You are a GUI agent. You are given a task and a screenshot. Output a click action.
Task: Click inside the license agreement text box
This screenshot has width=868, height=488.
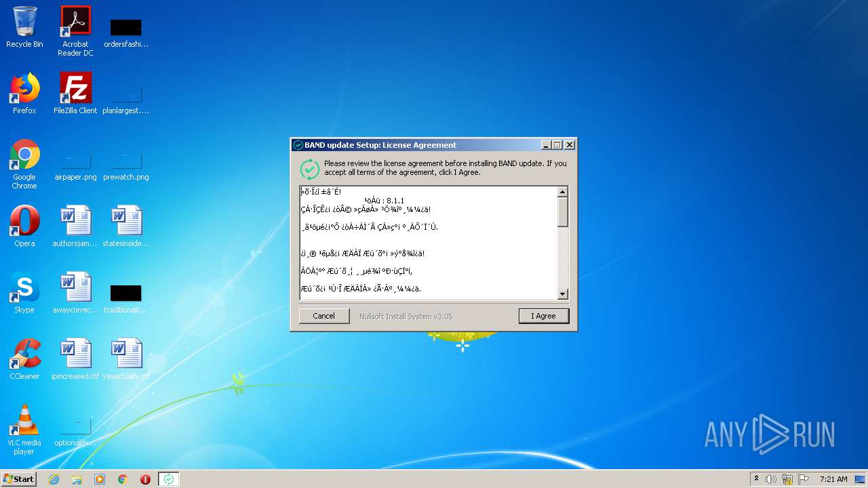coord(428,243)
